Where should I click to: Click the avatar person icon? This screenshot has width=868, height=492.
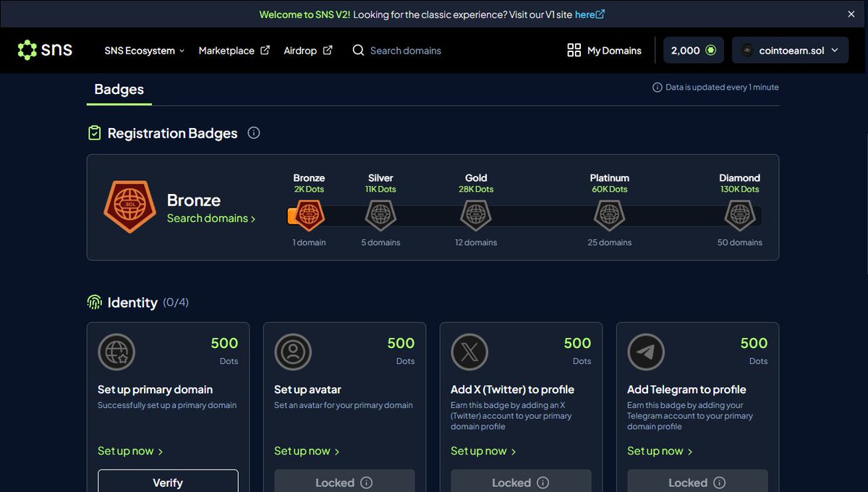coord(293,352)
